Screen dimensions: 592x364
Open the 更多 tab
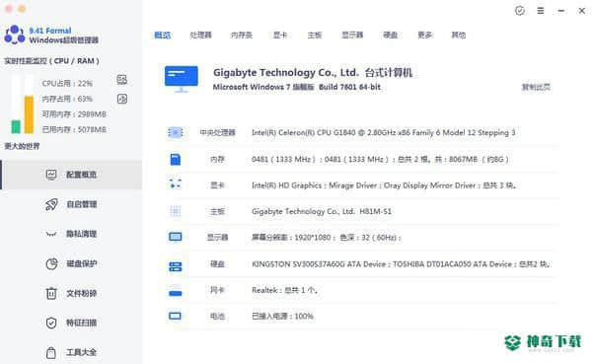coord(424,36)
